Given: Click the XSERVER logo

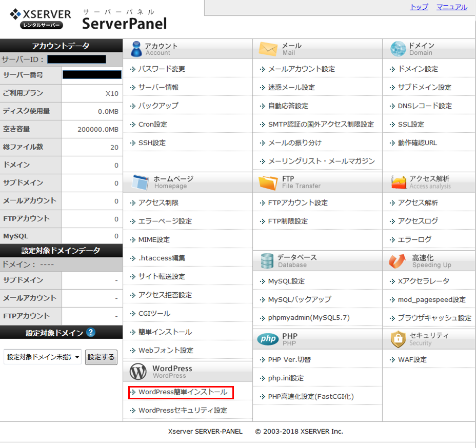Looking at the screenshot, I should pos(41,19).
